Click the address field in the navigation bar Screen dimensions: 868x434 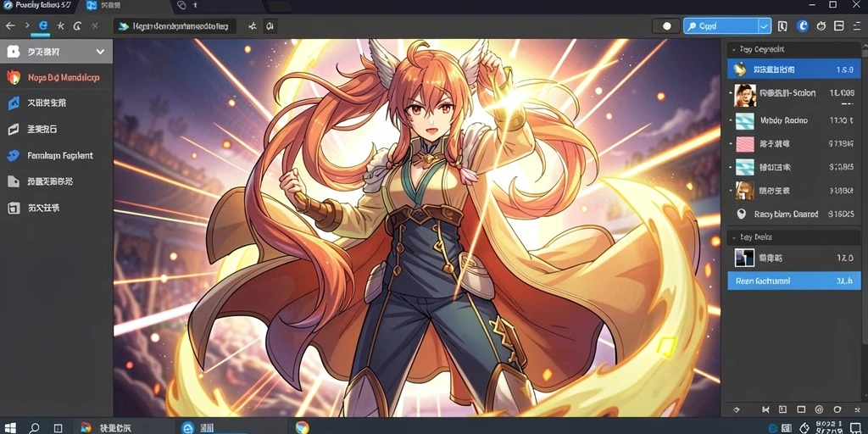point(175,26)
